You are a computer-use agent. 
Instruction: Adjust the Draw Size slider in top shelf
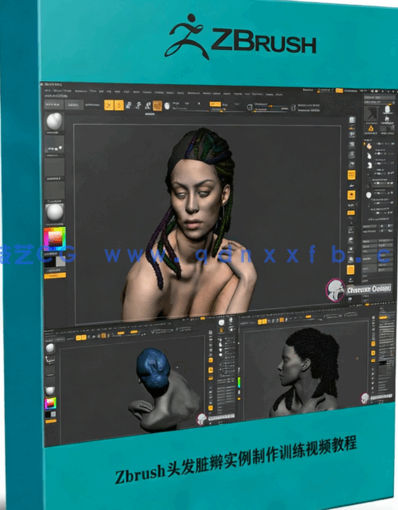tap(272, 109)
